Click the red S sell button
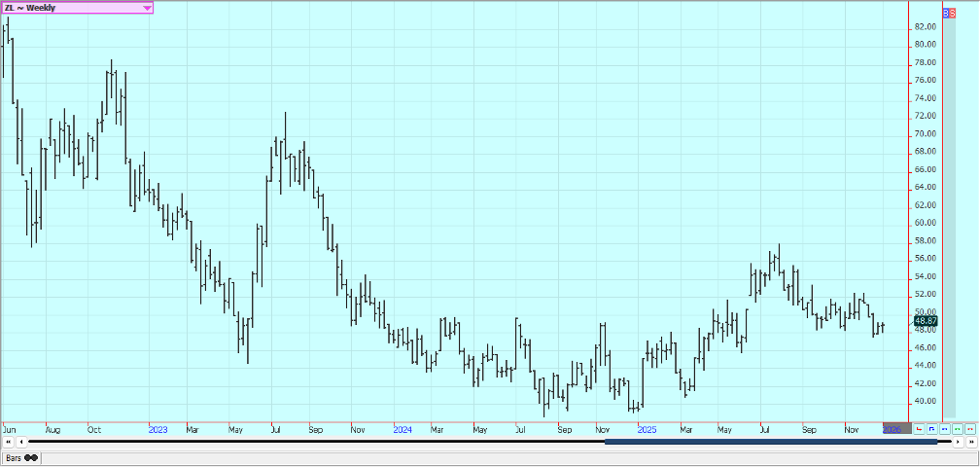 point(953,13)
